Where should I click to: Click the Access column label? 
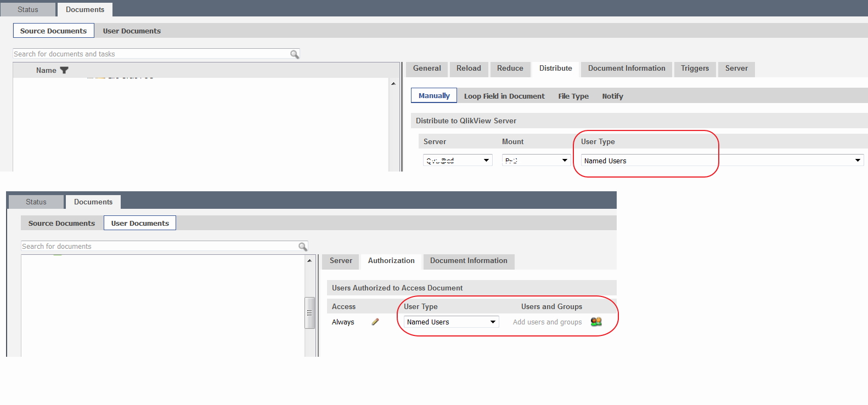[343, 306]
